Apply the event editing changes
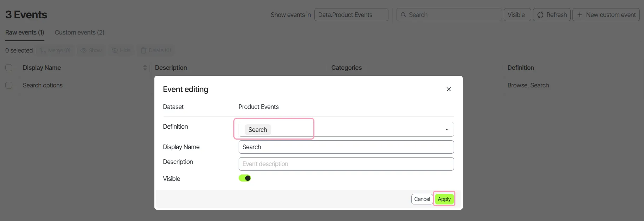644x221 pixels. point(444,199)
